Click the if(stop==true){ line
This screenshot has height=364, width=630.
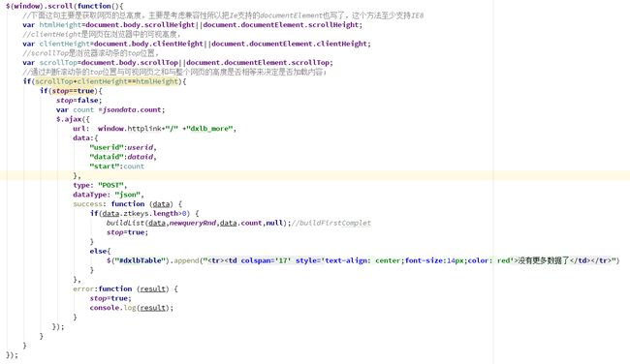pyautogui.click(x=71, y=91)
